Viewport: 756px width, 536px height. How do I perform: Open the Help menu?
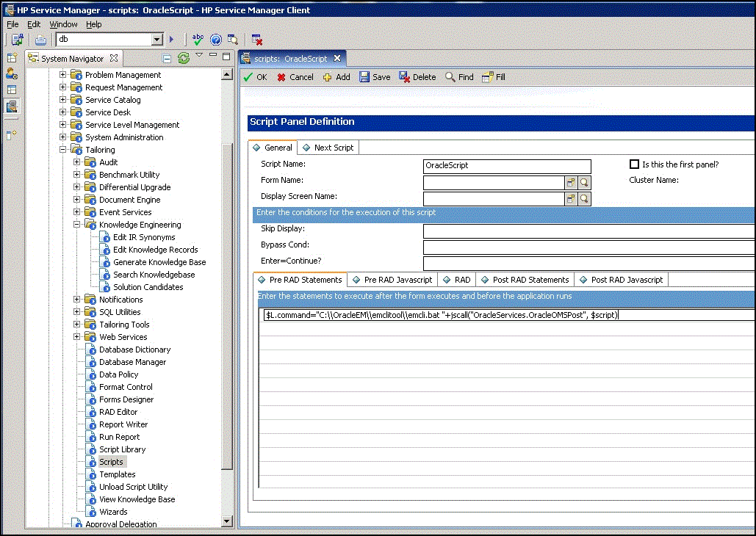(94, 24)
